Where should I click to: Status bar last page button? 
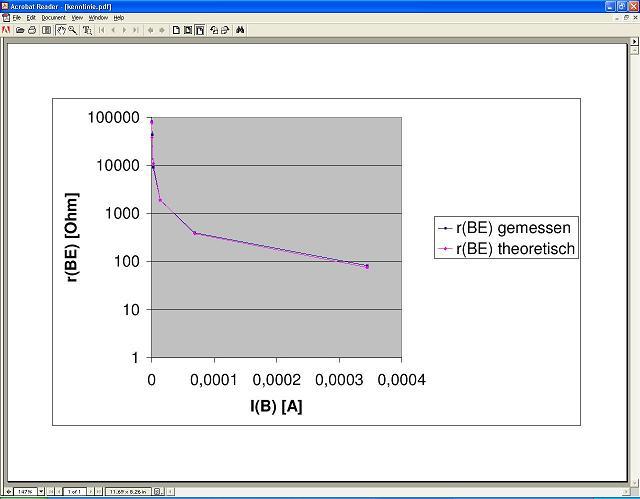pyautogui.click(x=98, y=491)
